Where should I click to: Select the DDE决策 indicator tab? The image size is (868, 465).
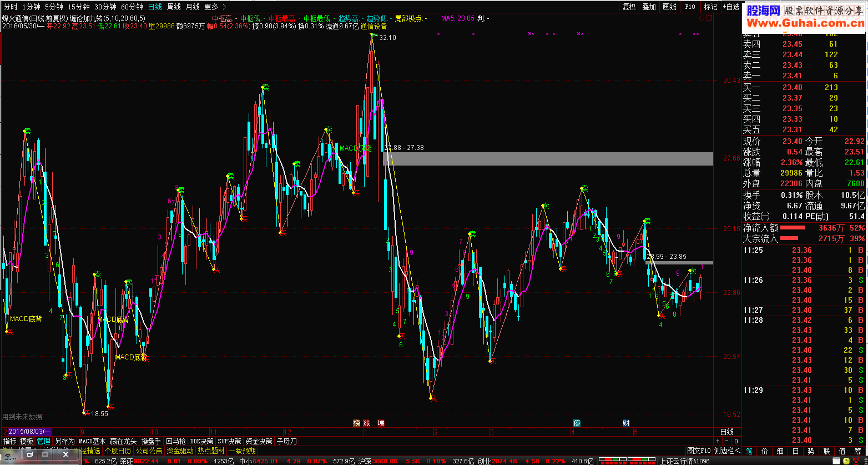coord(201,441)
